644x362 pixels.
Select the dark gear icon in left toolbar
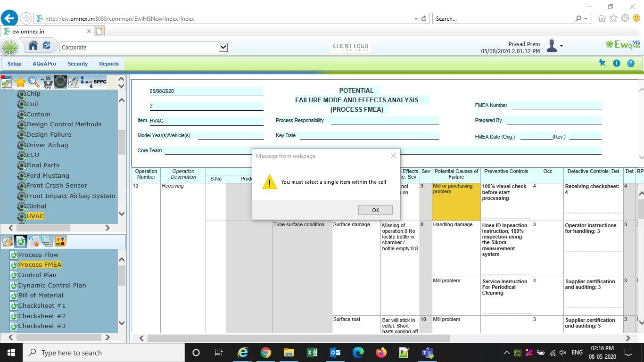click(60, 82)
